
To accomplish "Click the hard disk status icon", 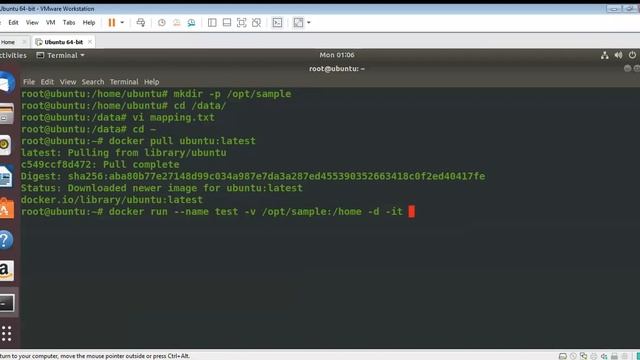I will point(562,356).
